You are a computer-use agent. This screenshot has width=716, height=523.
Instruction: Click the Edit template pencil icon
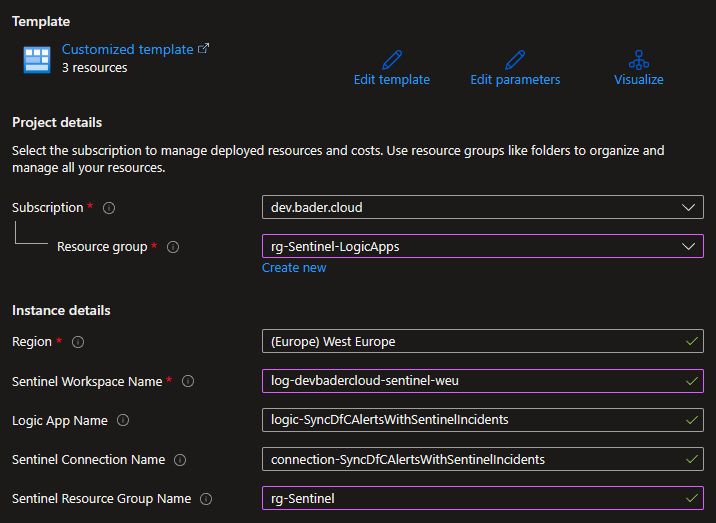pyautogui.click(x=392, y=60)
